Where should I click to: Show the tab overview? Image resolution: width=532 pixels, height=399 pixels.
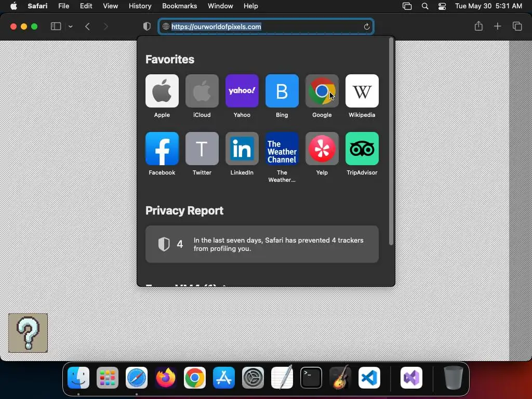point(517,26)
